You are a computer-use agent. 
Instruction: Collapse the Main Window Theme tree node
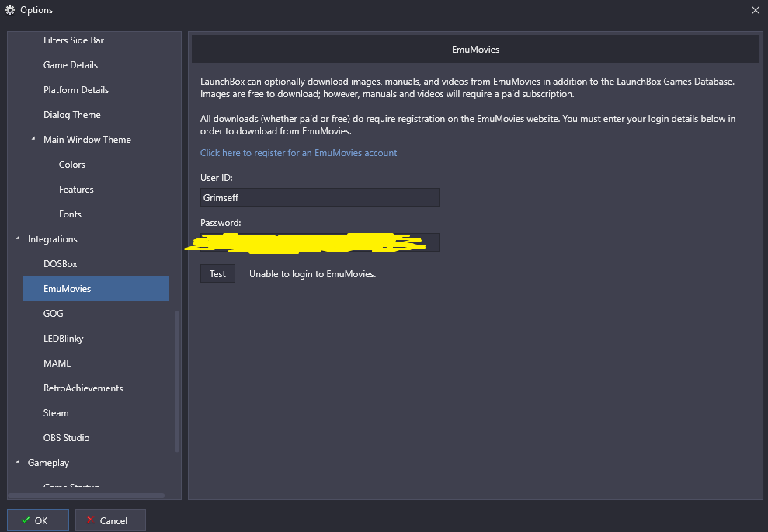coord(33,139)
